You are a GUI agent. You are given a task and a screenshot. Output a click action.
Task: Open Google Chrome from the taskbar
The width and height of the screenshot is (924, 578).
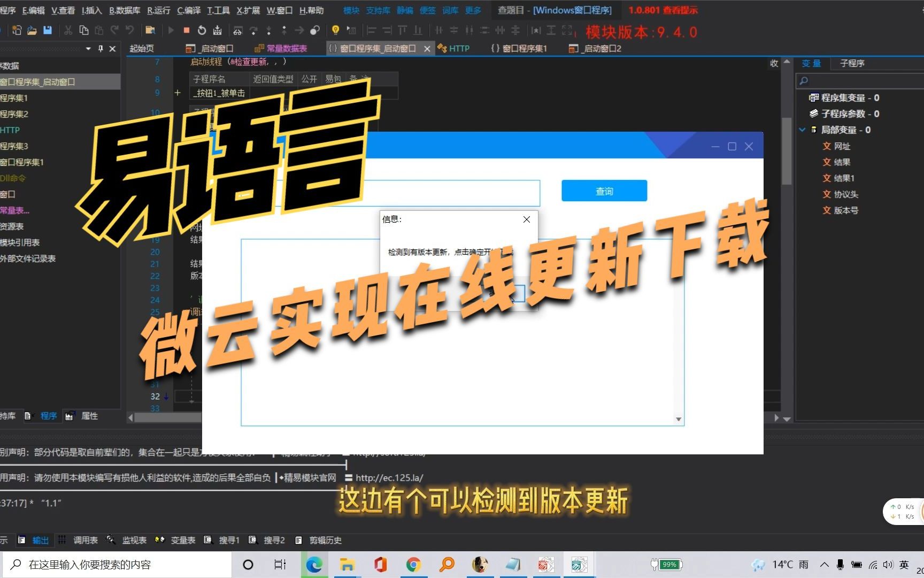click(413, 565)
